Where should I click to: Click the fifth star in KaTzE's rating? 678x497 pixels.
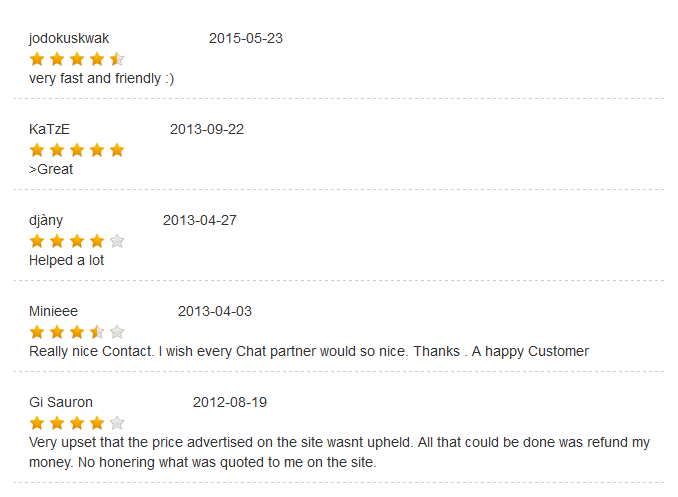coord(117,150)
